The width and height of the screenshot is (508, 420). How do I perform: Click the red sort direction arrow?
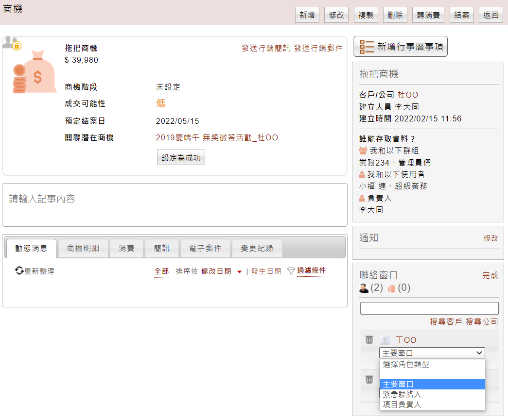[240, 272]
